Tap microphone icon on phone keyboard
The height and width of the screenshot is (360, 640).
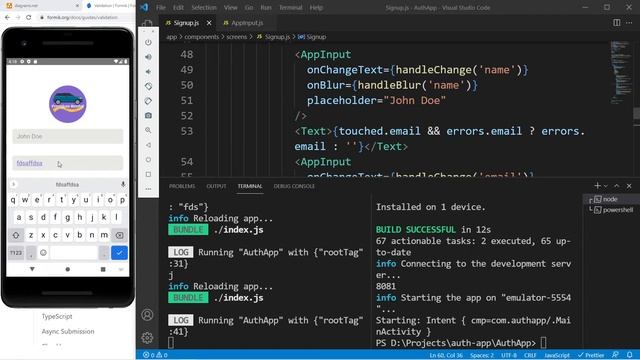pyautogui.click(x=123, y=184)
